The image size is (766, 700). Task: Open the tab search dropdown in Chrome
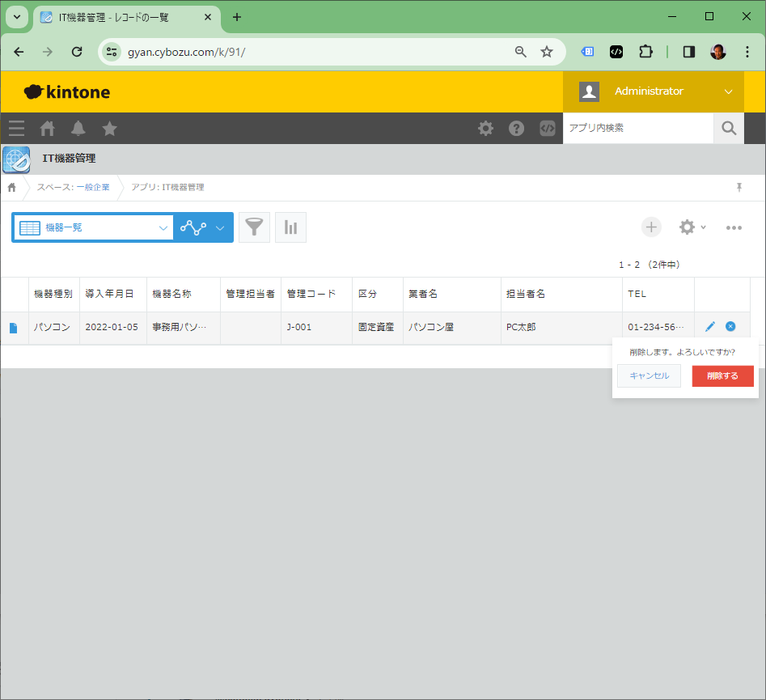tap(17, 17)
